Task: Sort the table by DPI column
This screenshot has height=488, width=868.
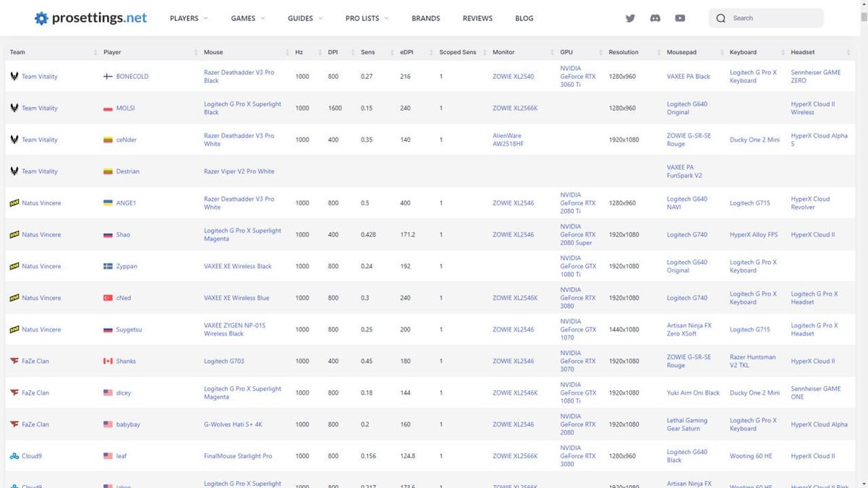Action: 339,52
